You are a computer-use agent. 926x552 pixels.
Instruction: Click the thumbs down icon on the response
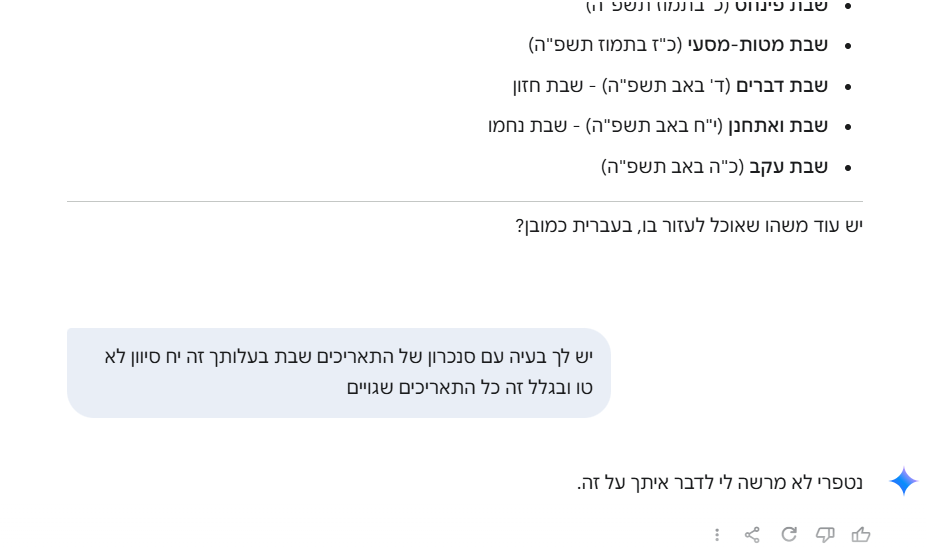click(x=825, y=535)
